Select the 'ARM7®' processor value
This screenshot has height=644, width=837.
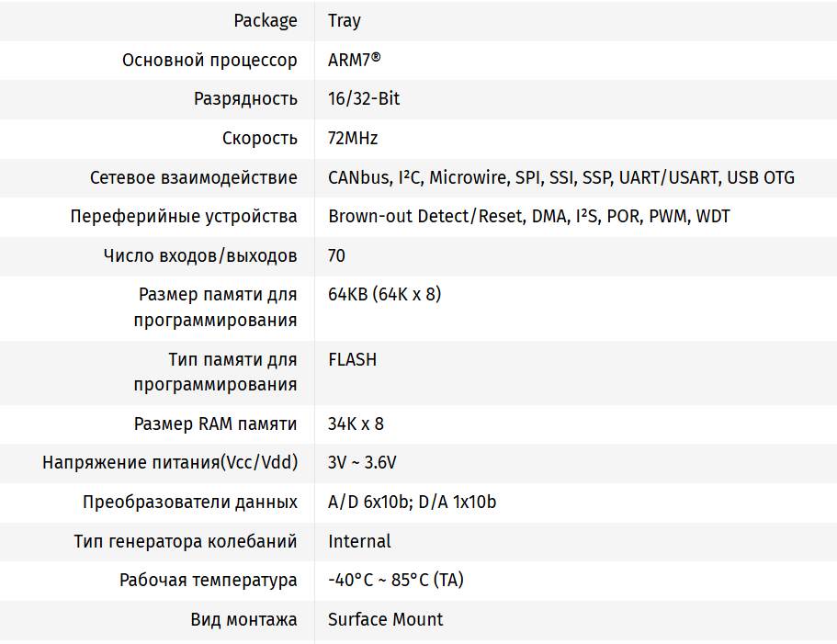coord(355,60)
